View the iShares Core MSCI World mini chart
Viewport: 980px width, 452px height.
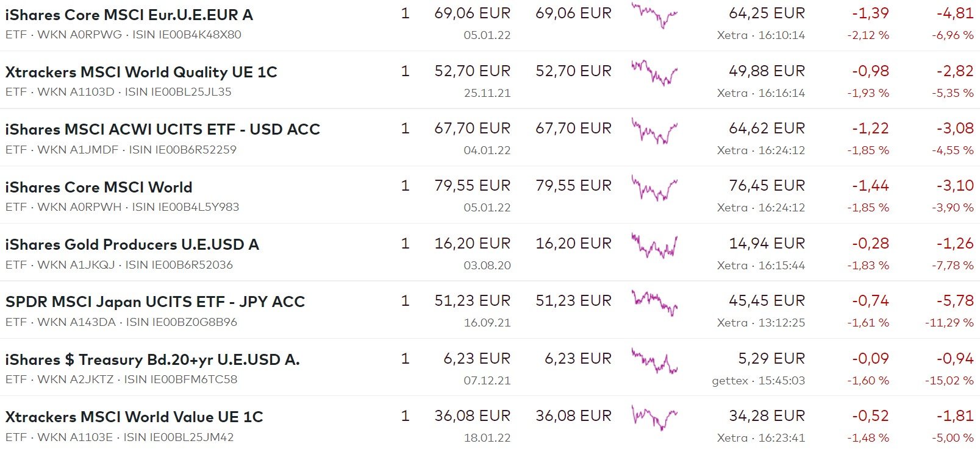pos(654,188)
